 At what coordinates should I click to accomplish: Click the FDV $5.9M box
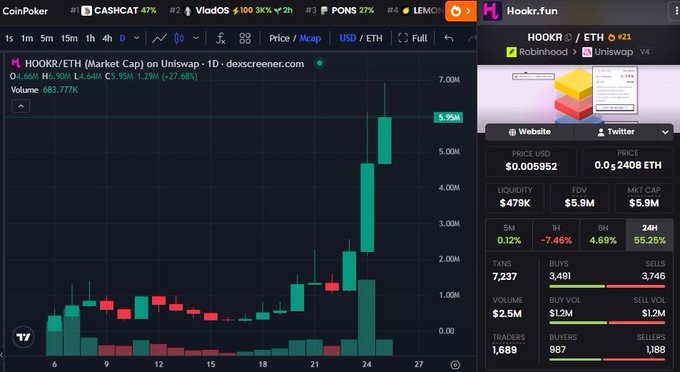click(x=579, y=198)
